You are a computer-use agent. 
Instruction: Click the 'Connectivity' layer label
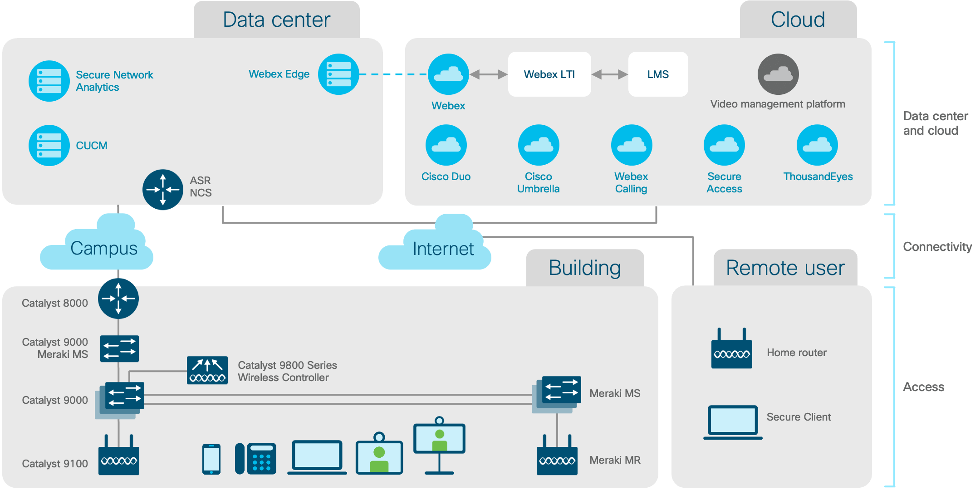click(x=937, y=247)
